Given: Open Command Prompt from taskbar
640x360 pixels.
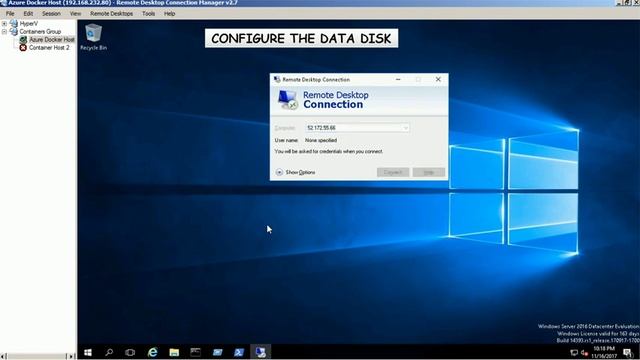Looking at the screenshot, I should coord(196,352).
